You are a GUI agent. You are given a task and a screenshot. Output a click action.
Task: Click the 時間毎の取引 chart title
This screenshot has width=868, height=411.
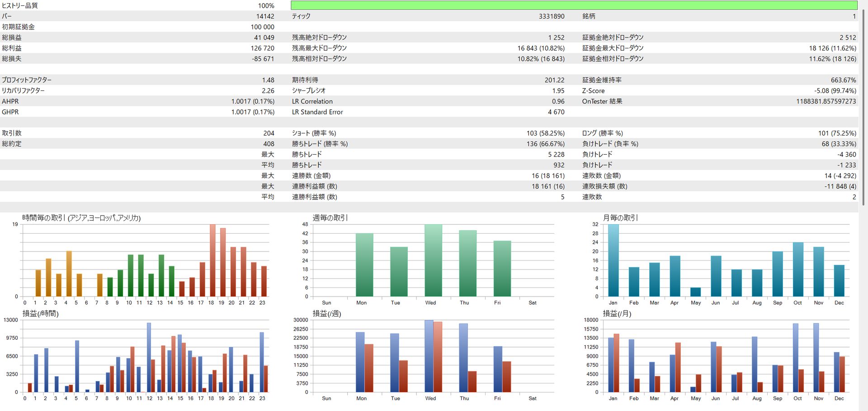coord(81,218)
